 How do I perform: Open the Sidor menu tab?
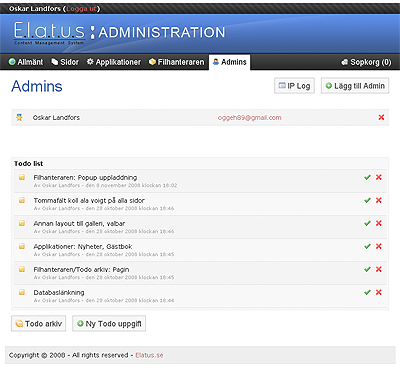tap(65, 62)
